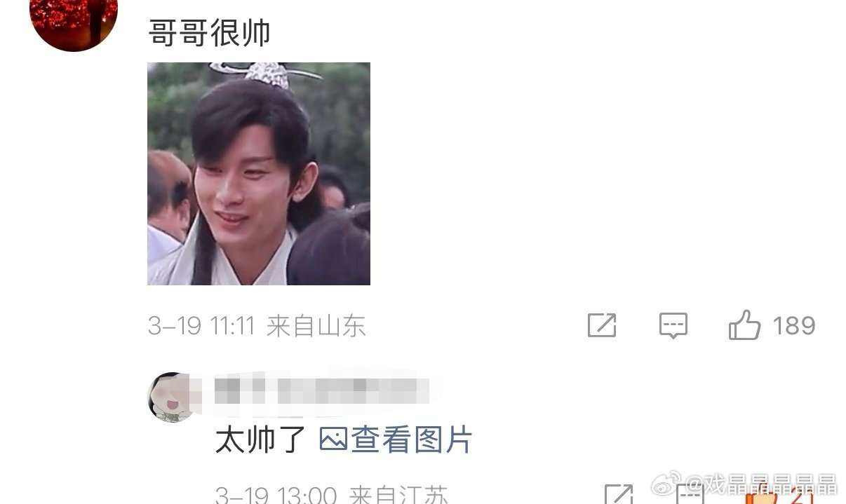Click the @戏晶晶晶晶晶 watermark username
Viewport: 846px width, 504px height.
(x=760, y=484)
